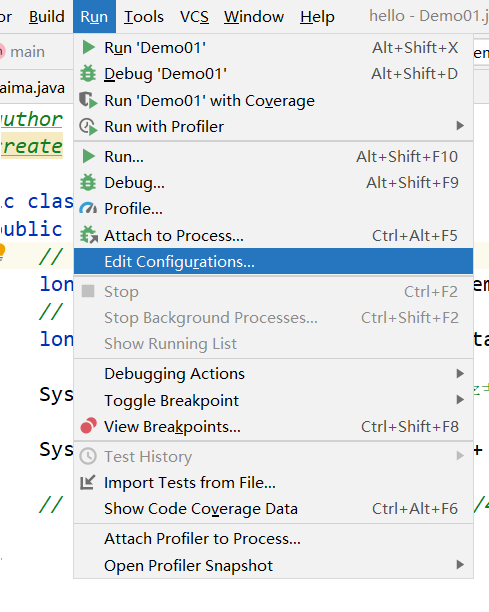The image size is (489, 612).
Task: Click the Run with Coverage shield icon
Action: pyautogui.click(x=88, y=100)
